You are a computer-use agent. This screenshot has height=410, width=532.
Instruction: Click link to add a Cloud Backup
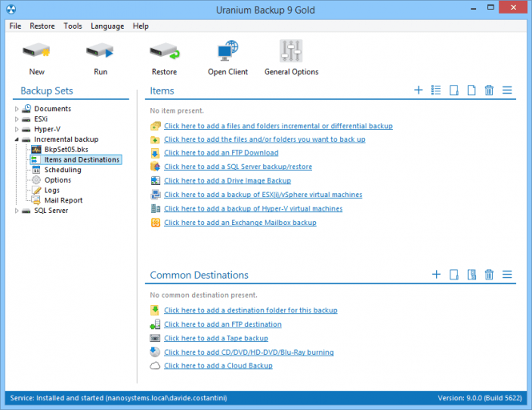218,366
